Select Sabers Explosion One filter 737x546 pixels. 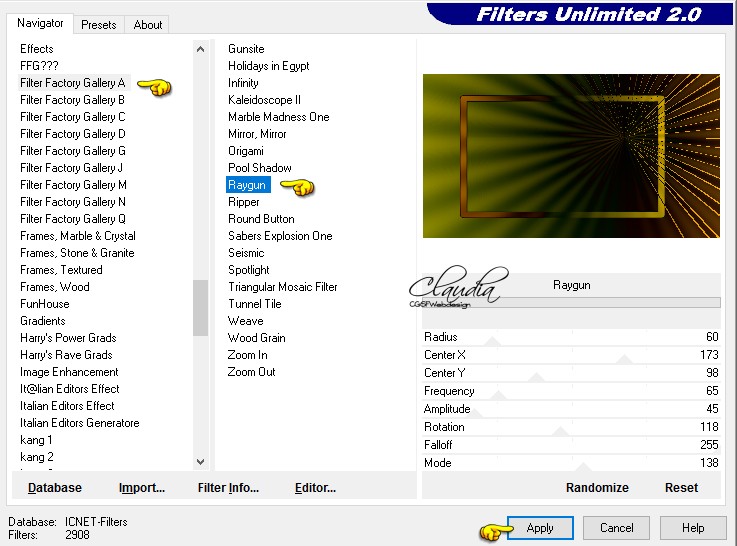click(x=280, y=236)
